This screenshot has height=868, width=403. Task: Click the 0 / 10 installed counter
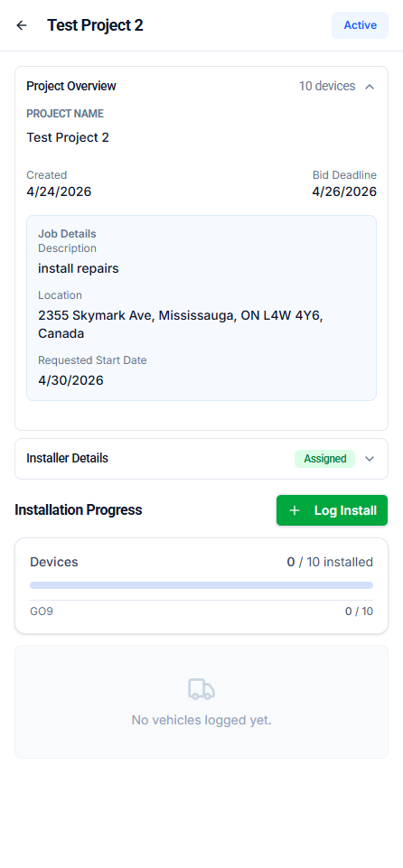pos(330,563)
